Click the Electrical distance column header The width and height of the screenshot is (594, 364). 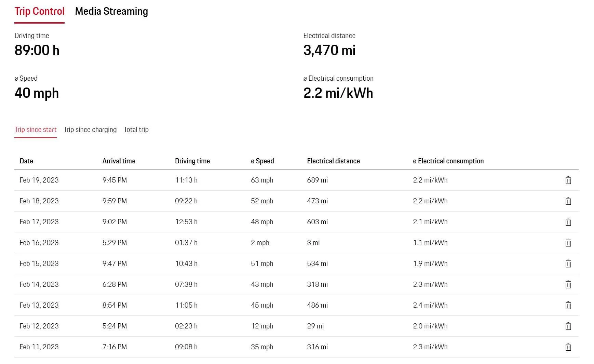click(x=334, y=161)
